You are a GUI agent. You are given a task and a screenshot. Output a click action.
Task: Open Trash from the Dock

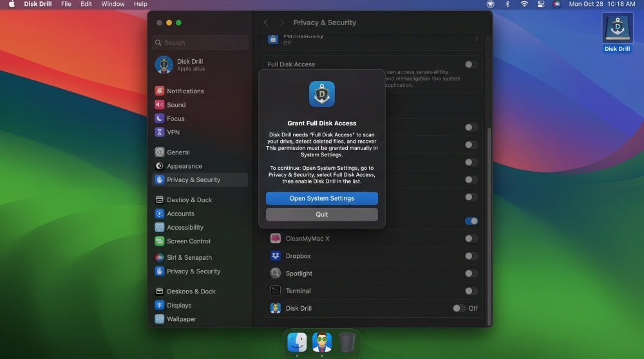pos(346,342)
